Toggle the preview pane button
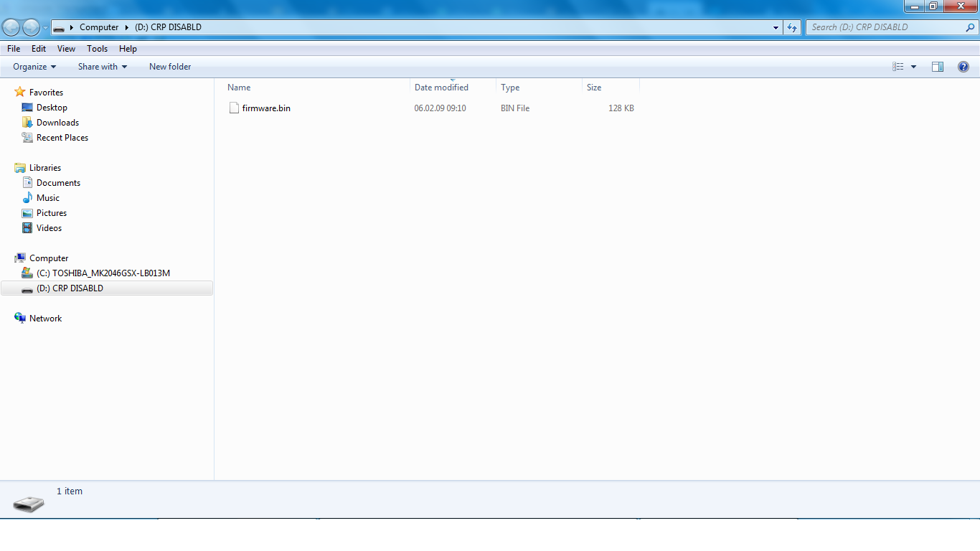Viewport: 980px width, 551px height. tap(938, 67)
